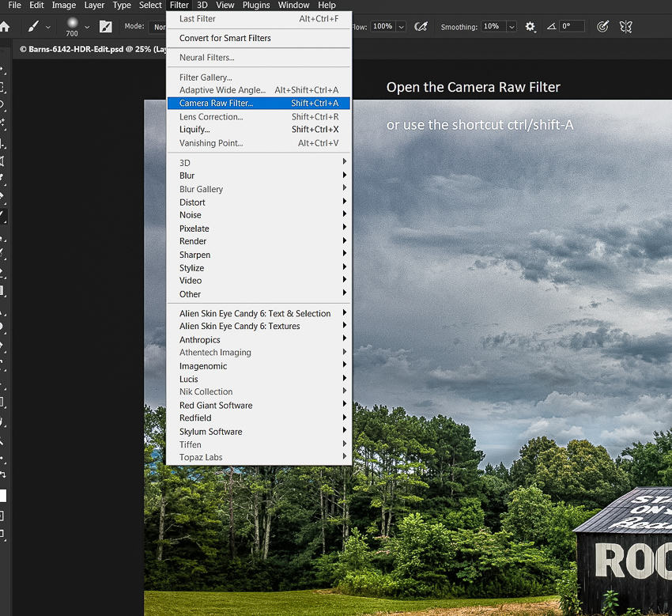Open the Flow percentage dropdown arrow
Screen dimensions: 672x616
click(x=401, y=27)
